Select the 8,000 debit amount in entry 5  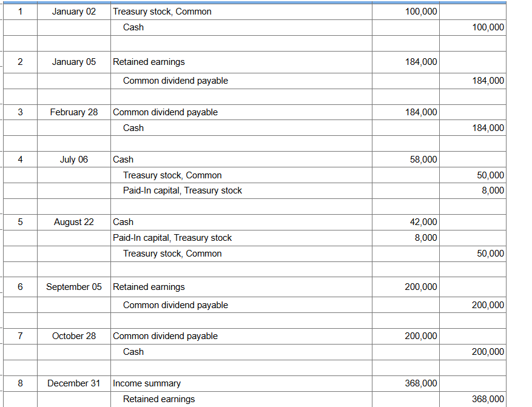point(426,238)
